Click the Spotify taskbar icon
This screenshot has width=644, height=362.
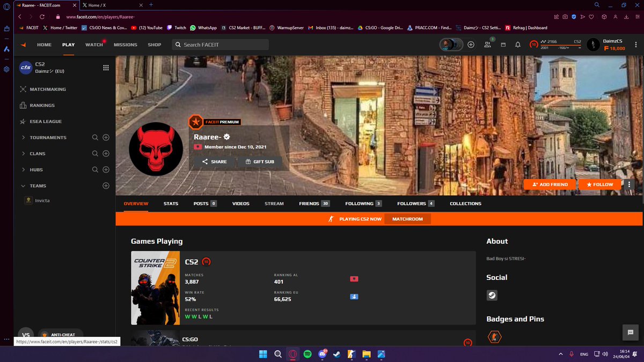coord(308,354)
